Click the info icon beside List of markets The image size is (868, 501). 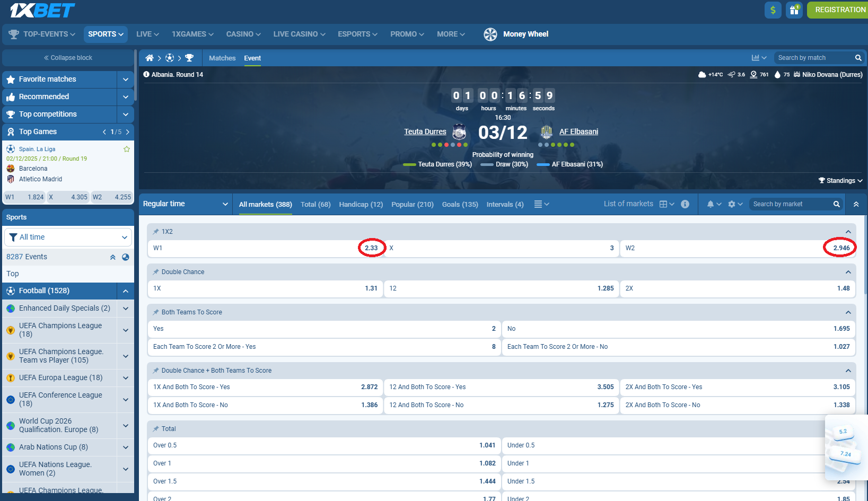pos(685,204)
